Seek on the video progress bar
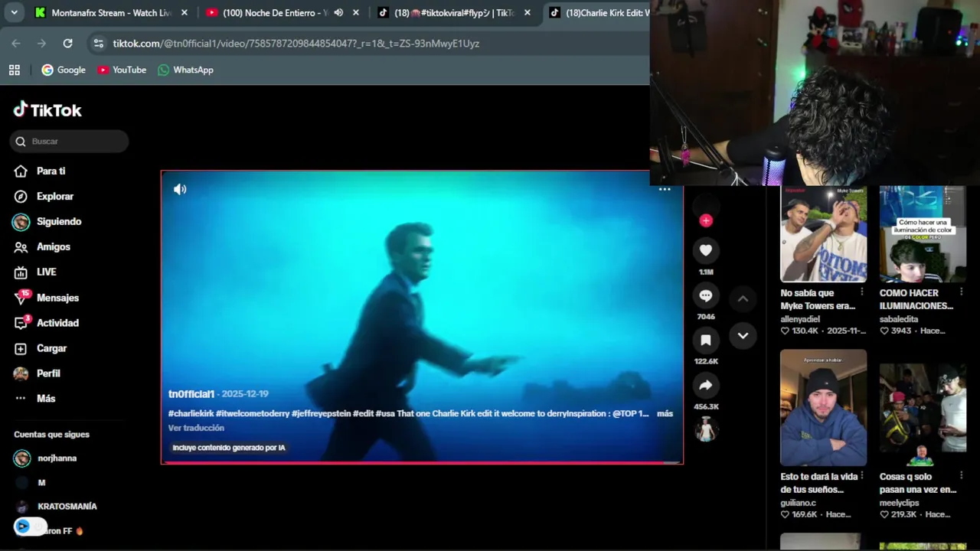The width and height of the screenshot is (980, 551). point(422,462)
